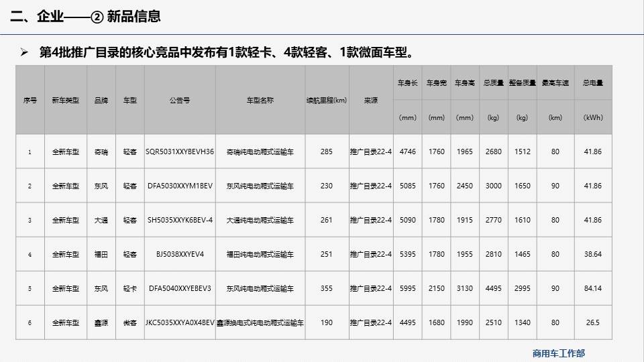The height and width of the screenshot is (362, 644).
Task: Click the '公告号' column header
Action: click(x=180, y=100)
